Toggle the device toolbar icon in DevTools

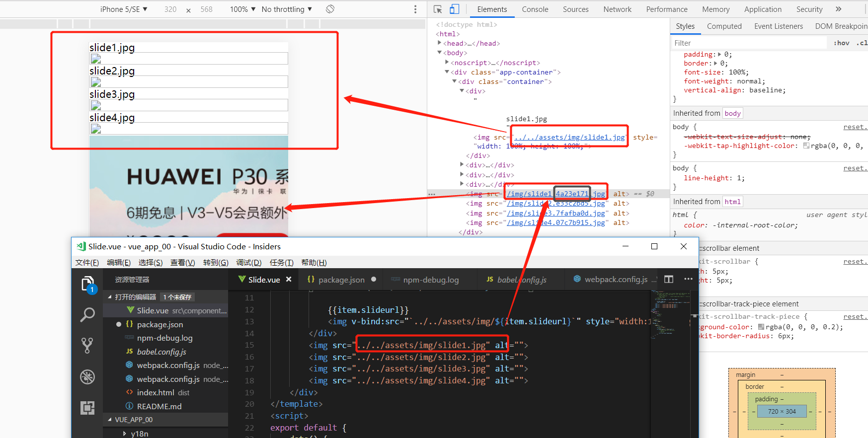pos(454,9)
